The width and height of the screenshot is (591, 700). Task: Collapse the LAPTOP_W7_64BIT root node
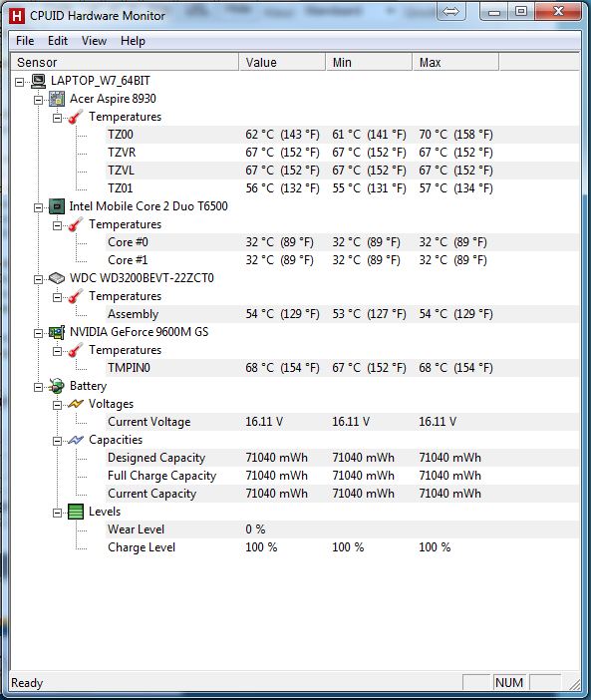(19, 82)
